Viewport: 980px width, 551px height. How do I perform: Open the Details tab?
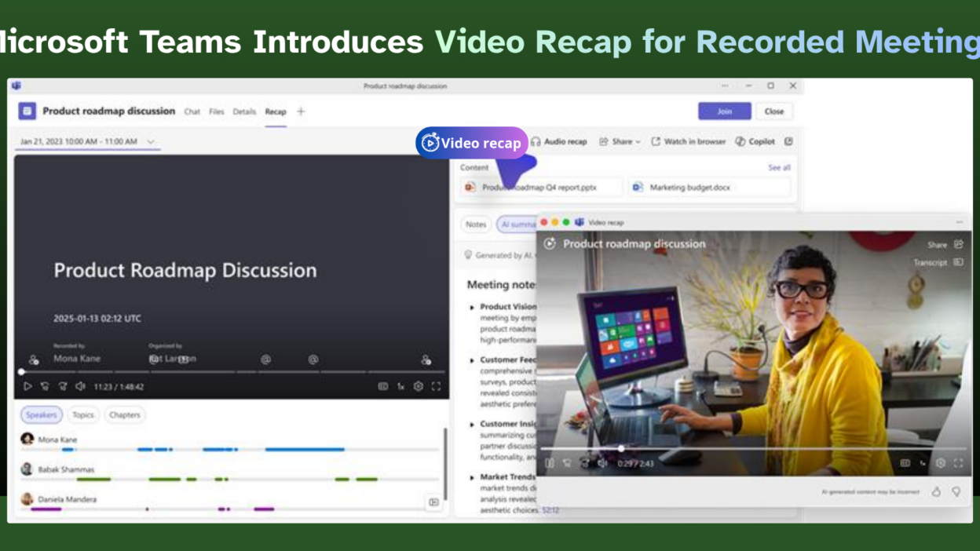coord(244,111)
